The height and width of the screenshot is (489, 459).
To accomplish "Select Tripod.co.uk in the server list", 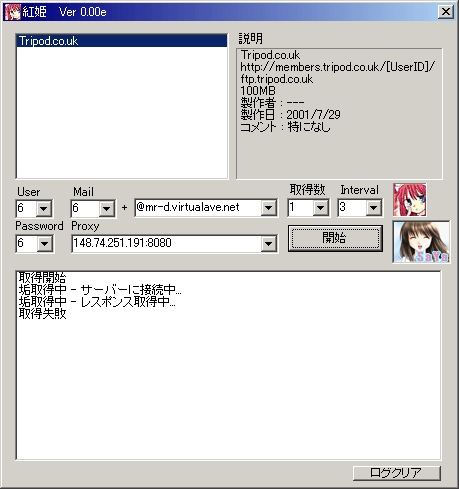I will tap(122, 41).
